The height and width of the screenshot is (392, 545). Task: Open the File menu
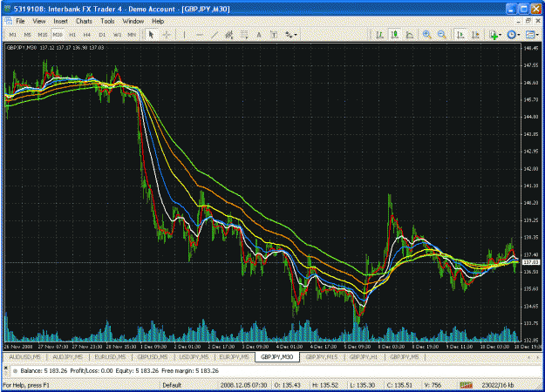click(x=21, y=21)
